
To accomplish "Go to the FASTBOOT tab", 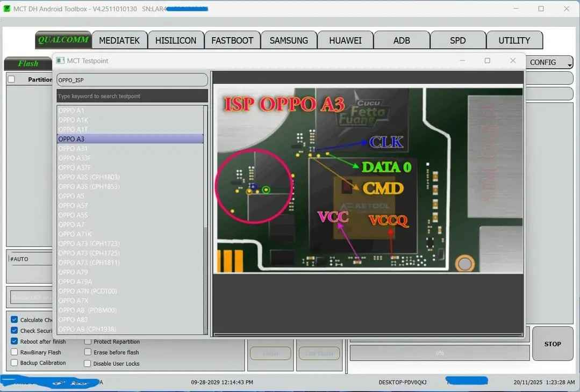I will (x=232, y=40).
